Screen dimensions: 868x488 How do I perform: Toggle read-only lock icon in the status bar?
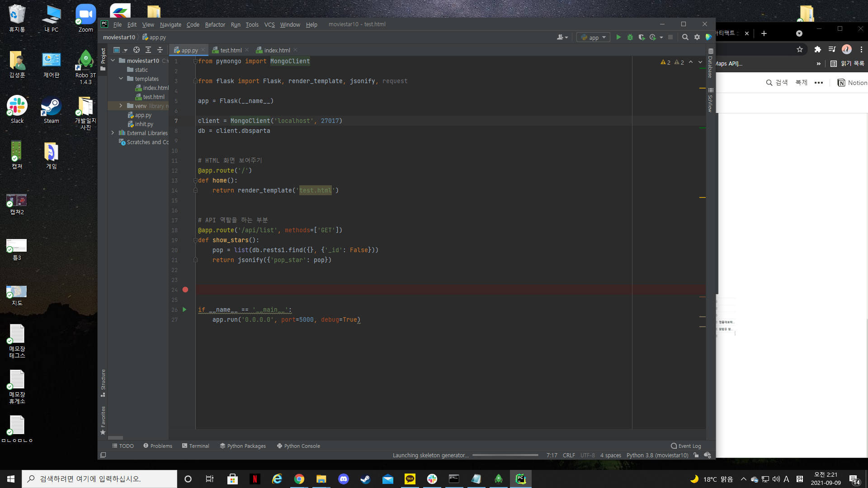point(696,455)
